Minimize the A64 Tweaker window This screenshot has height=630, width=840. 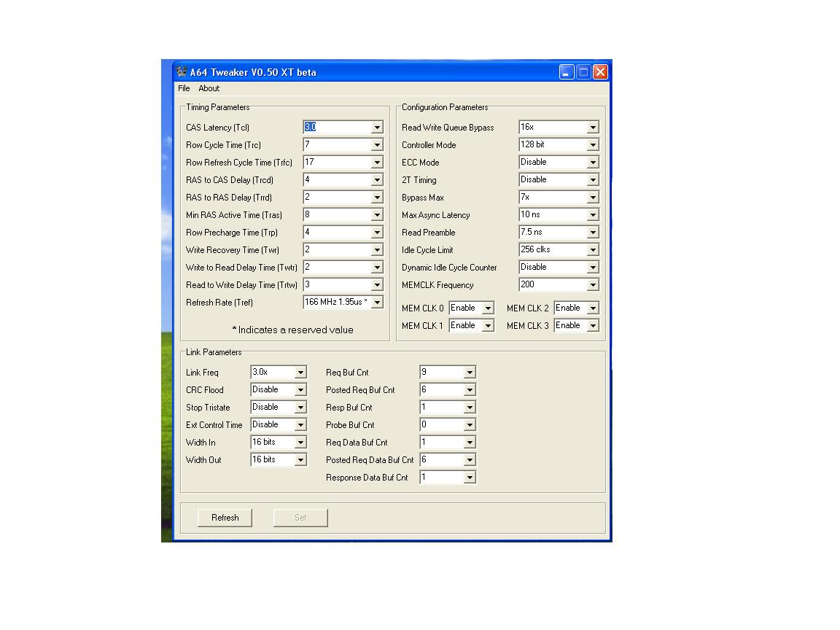[x=567, y=71]
